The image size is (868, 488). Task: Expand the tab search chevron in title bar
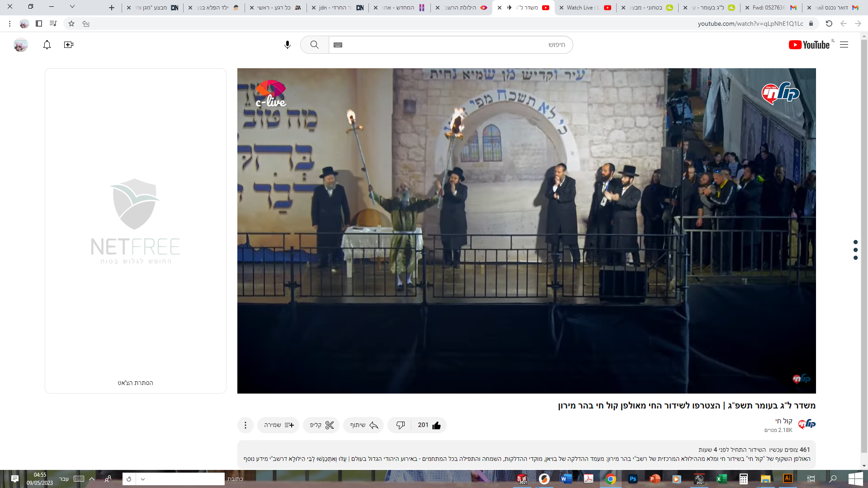(72, 7)
